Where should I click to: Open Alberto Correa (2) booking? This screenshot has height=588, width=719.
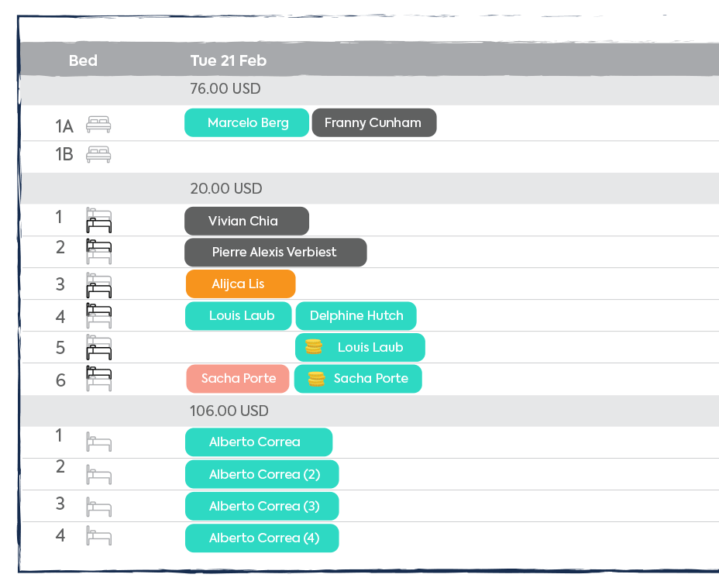pyautogui.click(x=262, y=474)
